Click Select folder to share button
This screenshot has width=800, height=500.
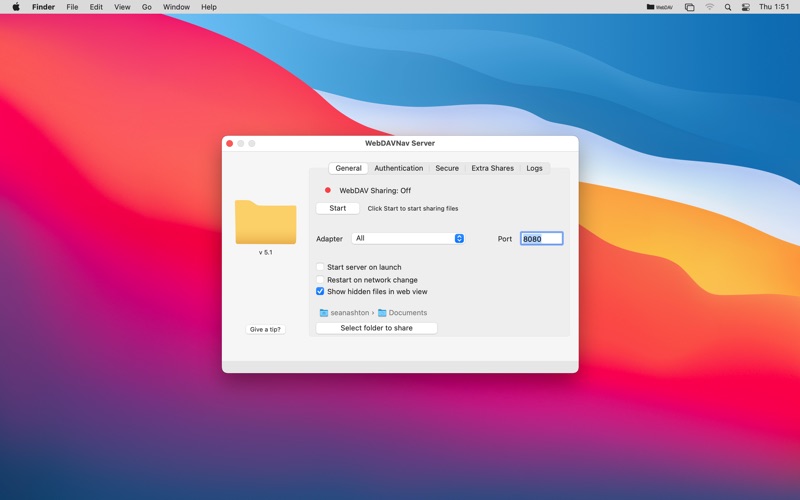point(377,328)
